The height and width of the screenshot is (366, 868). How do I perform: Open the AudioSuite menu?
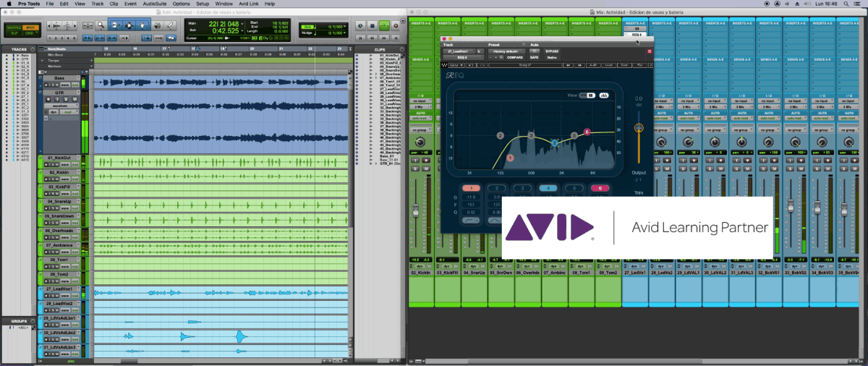click(154, 4)
